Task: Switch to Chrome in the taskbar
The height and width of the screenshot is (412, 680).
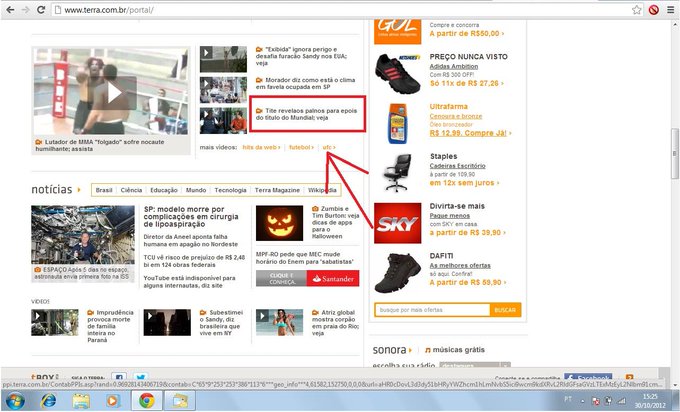Action: point(147,401)
